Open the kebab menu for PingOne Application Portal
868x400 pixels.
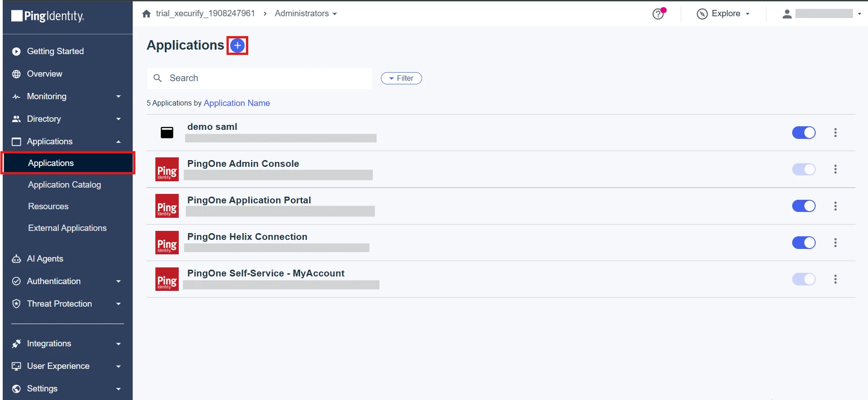click(835, 206)
